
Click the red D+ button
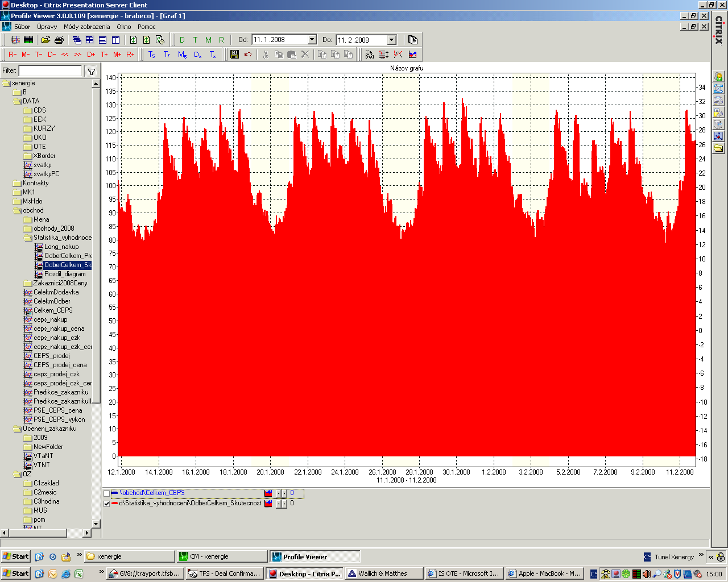91,55
